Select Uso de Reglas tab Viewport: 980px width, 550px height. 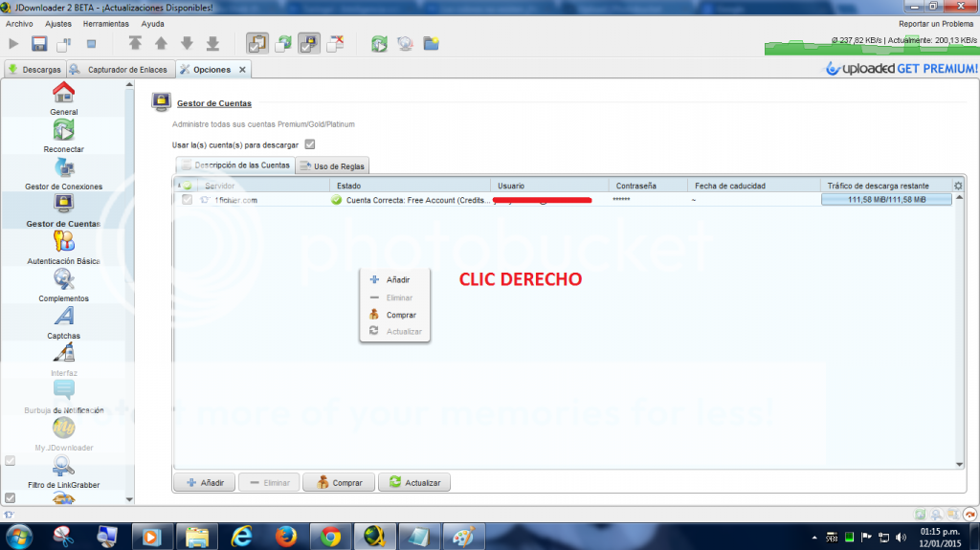click(332, 166)
